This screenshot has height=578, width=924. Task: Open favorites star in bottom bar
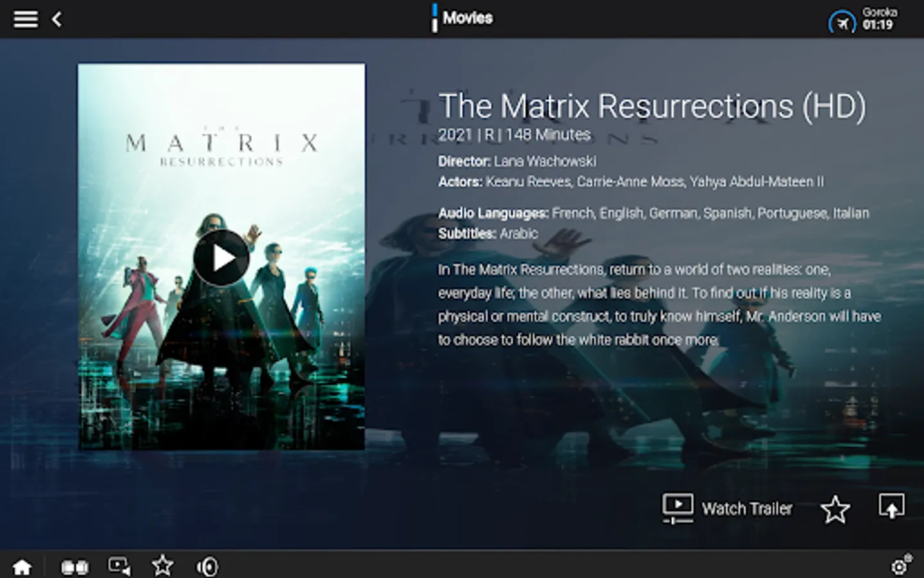[162, 565]
